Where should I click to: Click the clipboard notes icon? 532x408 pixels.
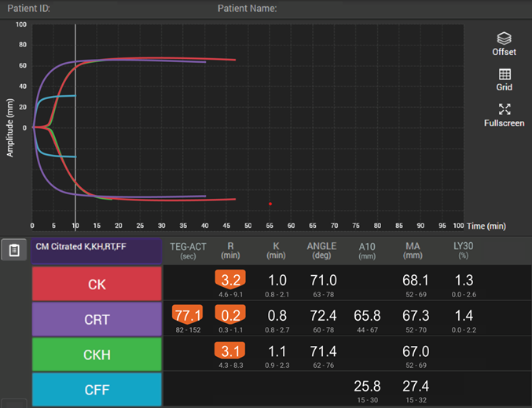[x=14, y=250]
